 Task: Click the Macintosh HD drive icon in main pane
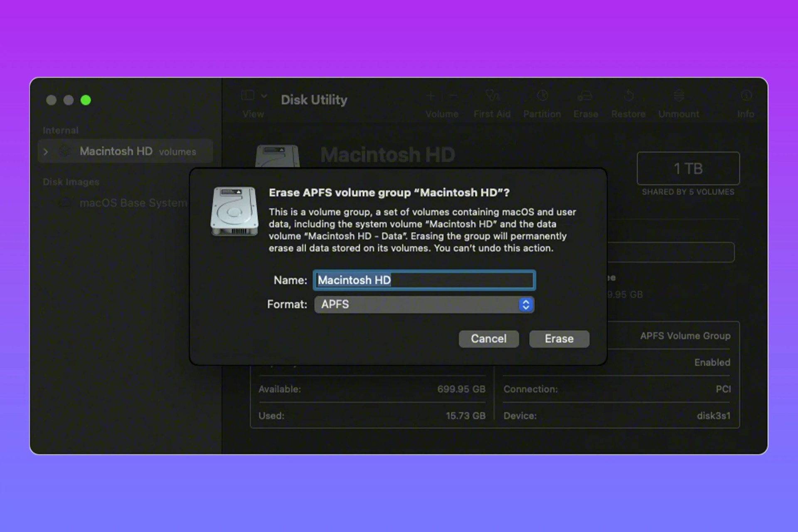click(x=277, y=156)
